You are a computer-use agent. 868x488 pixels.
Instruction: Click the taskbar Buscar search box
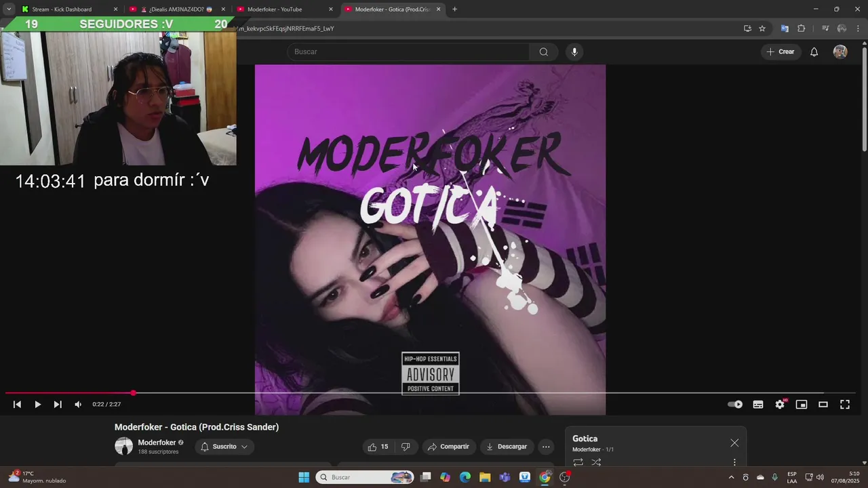366,477
